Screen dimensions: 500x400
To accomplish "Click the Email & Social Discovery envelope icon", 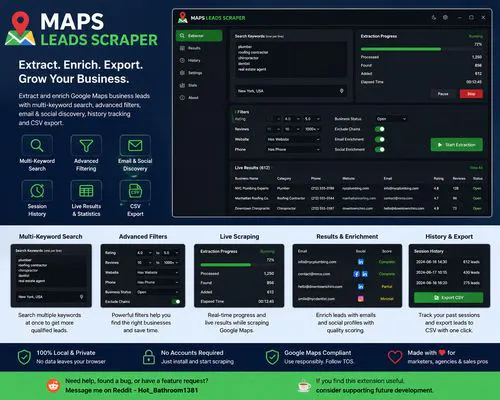I will [x=135, y=146].
